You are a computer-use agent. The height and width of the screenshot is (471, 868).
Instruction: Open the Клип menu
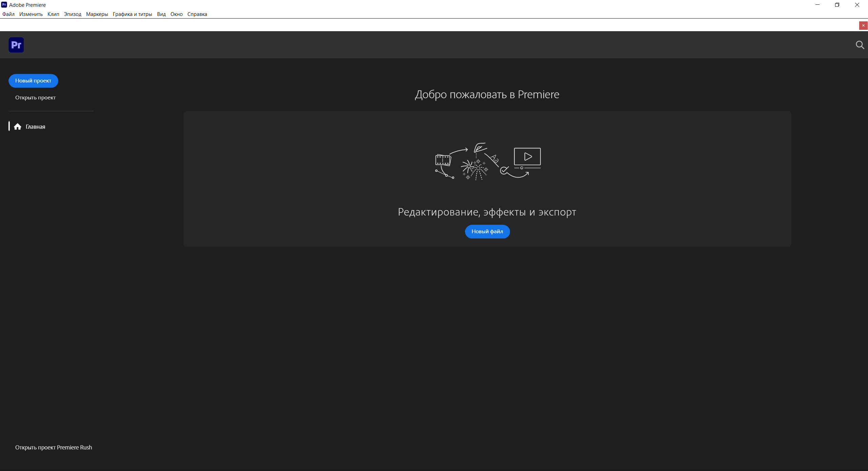(x=53, y=14)
